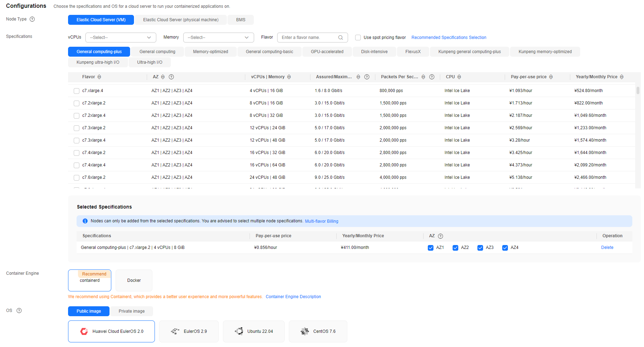Open the vCPUs select dropdown
The height and width of the screenshot is (347, 644).
click(121, 38)
